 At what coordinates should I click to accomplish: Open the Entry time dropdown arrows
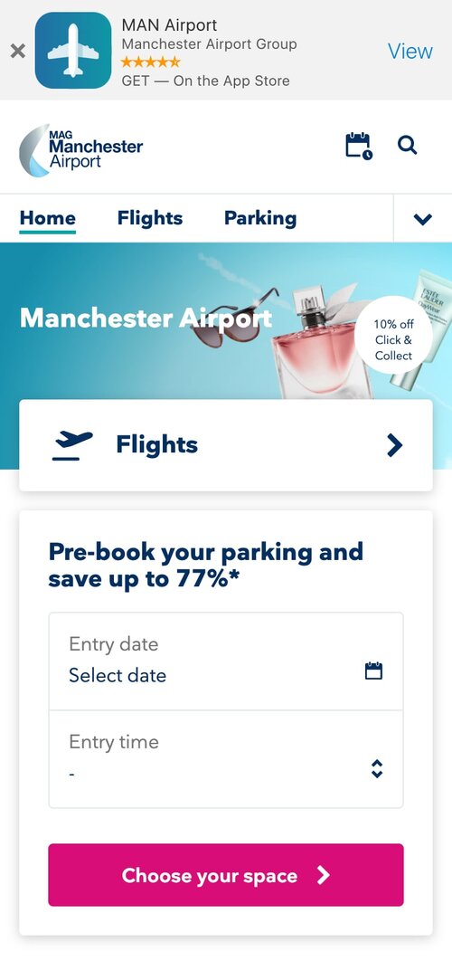376,768
